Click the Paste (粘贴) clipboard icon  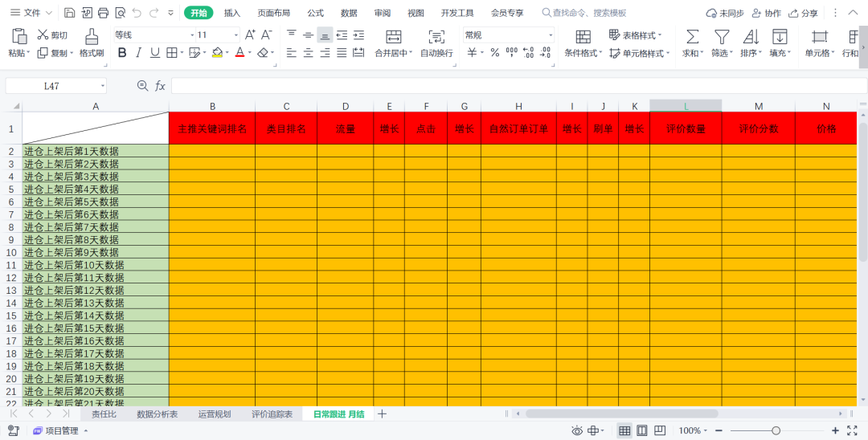point(19,36)
